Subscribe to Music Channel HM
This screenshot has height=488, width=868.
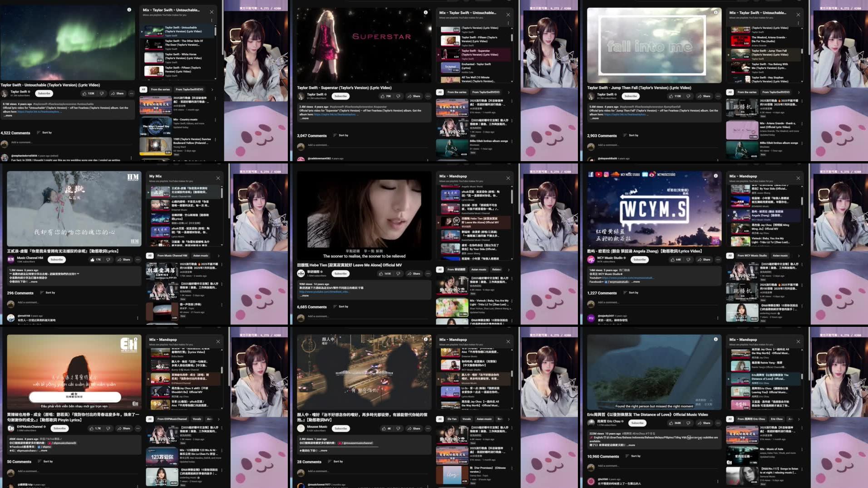point(57,260)
